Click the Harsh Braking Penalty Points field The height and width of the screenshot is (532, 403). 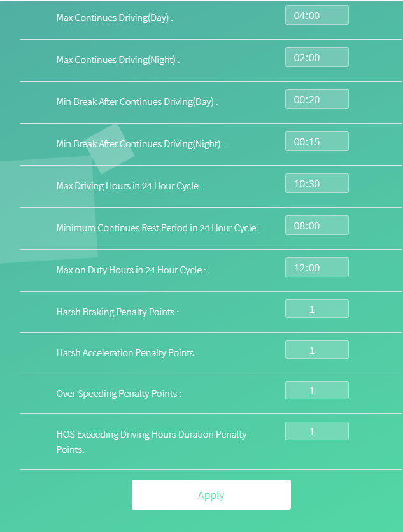coord(316,309)
